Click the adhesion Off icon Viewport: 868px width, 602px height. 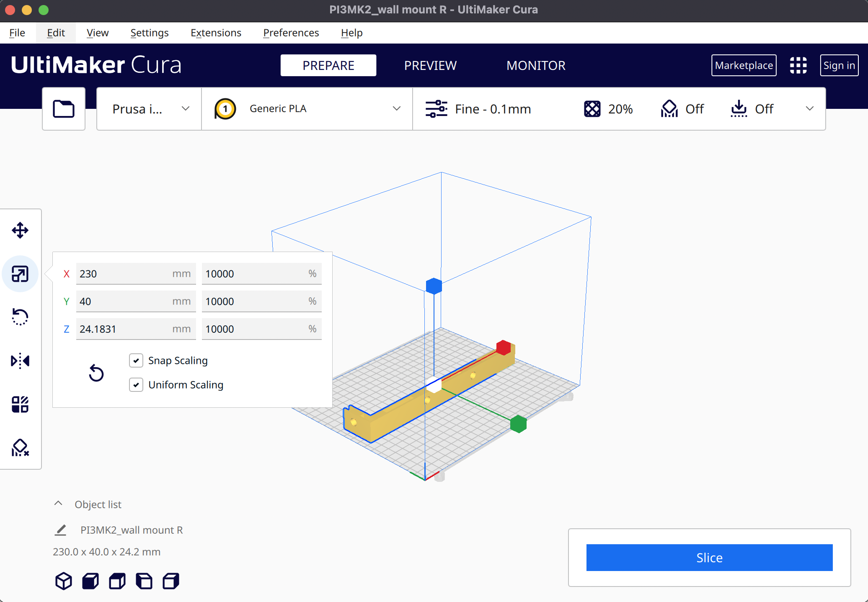[x=739, y=109]
